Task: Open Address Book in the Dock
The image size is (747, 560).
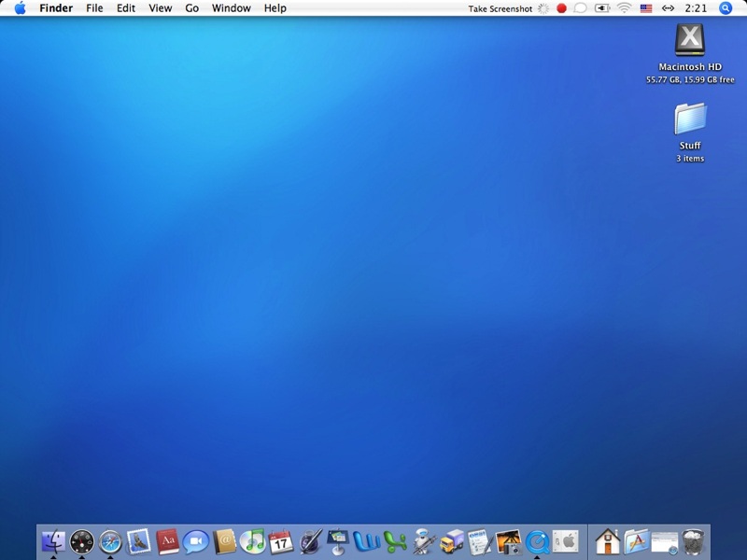Action: [x=224, y=541]
